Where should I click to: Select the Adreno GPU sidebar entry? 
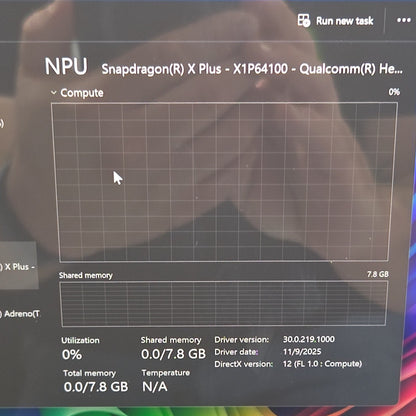click(x=20, y=314)
